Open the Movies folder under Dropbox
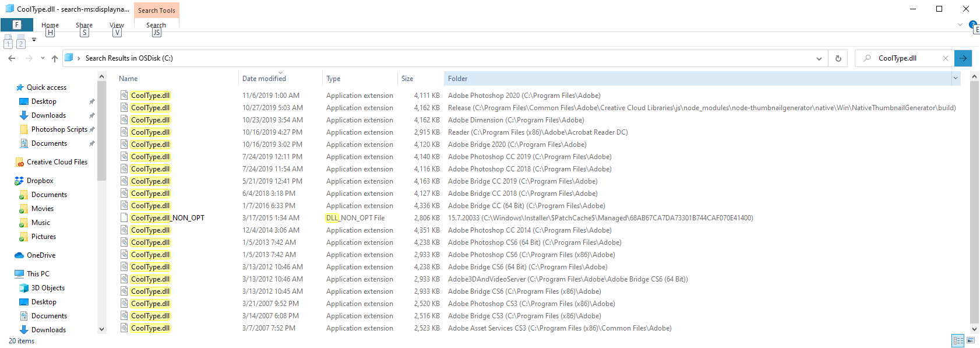This screenshot has height=348, width=980. (x=43, y=209)
